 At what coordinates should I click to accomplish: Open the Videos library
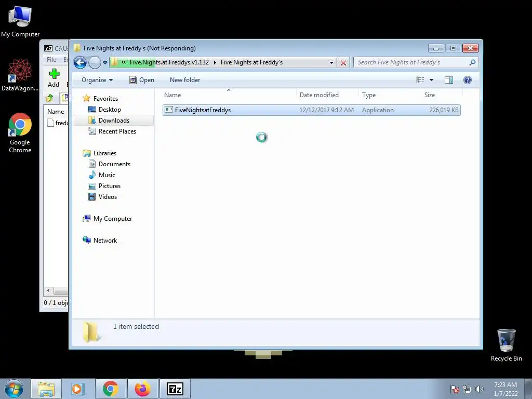(x=108, y=197)
